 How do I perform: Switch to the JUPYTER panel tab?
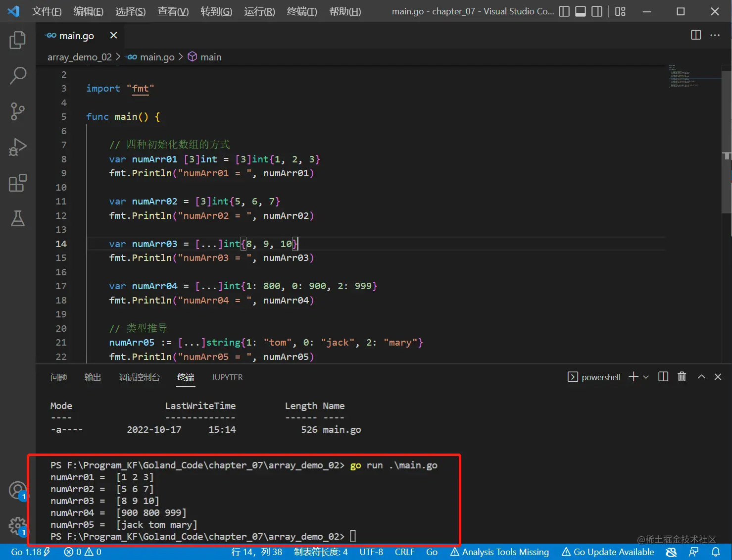tap(227, 377)
